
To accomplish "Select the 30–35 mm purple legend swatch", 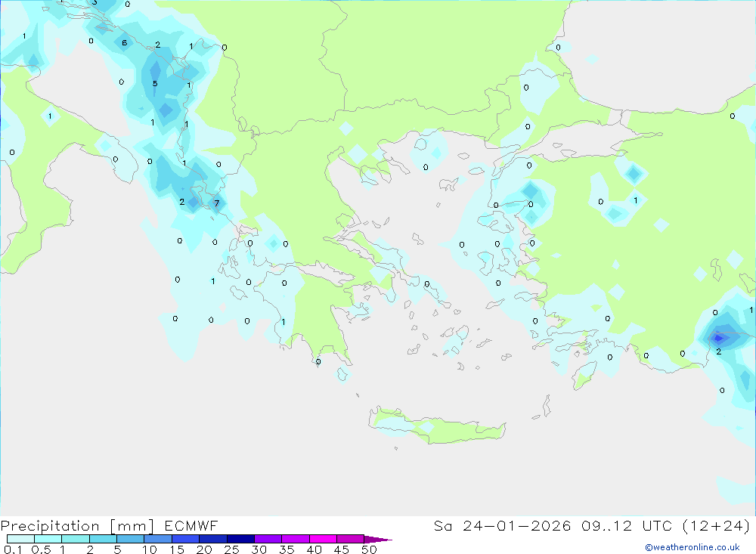I will (268, 539).
